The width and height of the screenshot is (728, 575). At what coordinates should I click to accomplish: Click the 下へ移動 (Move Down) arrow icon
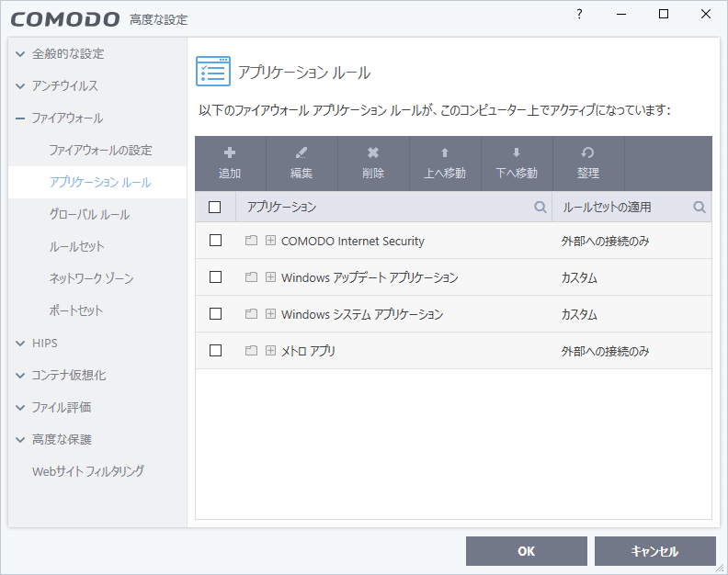(517, 153)
